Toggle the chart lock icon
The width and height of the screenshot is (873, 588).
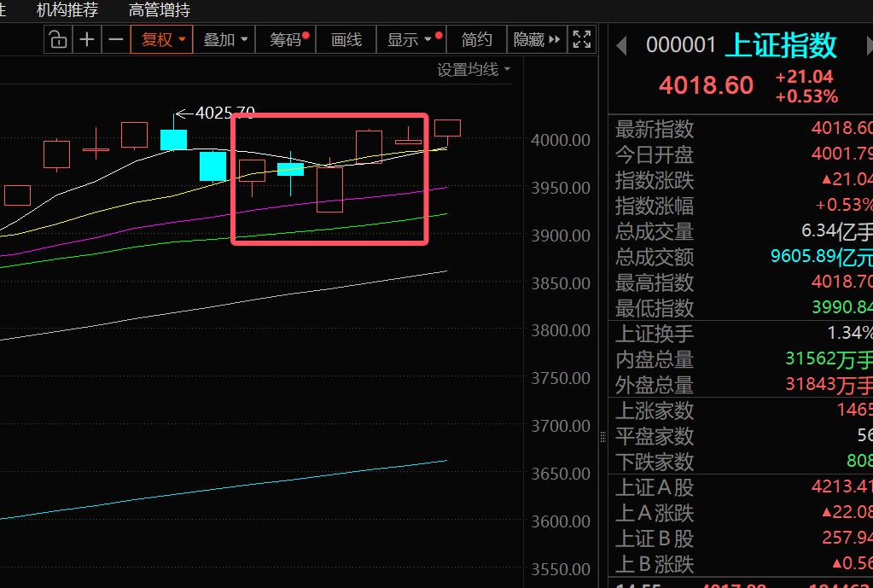[57, 39]
